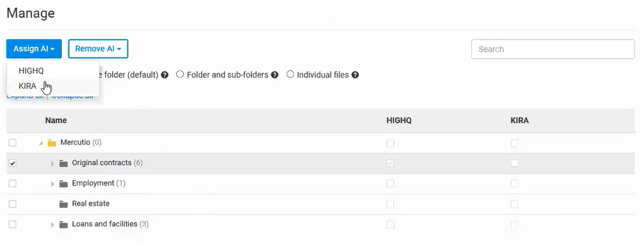Click help icon beside folder (default) option
Image resolution: width=644 pixels, height=246 pixels.
(x=164, y=76)
